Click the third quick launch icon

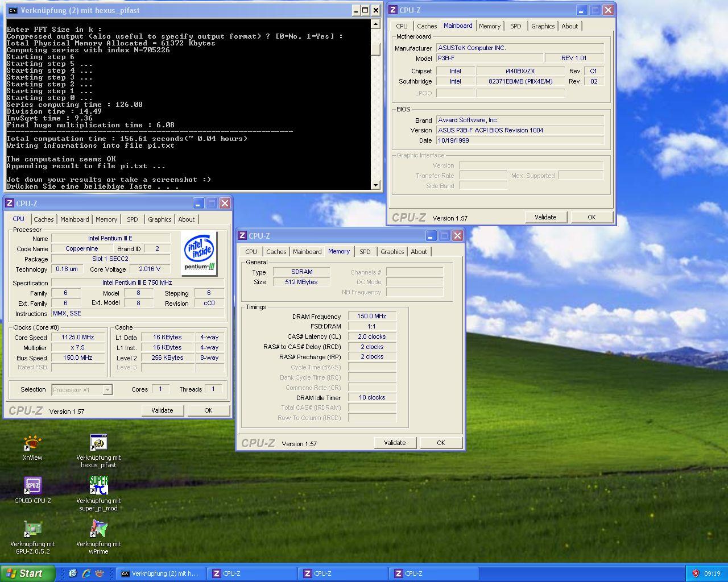[100, 573]
